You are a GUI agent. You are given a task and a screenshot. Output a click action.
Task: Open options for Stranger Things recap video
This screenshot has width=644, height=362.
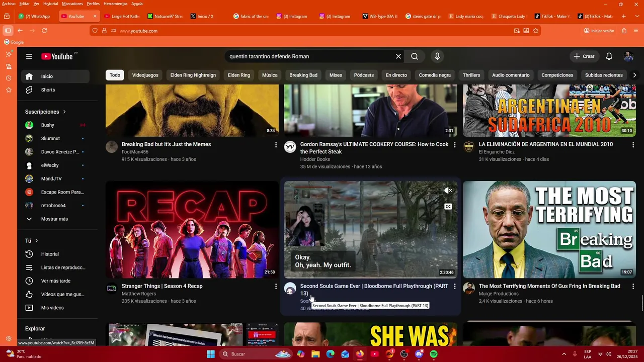[276, 287]
